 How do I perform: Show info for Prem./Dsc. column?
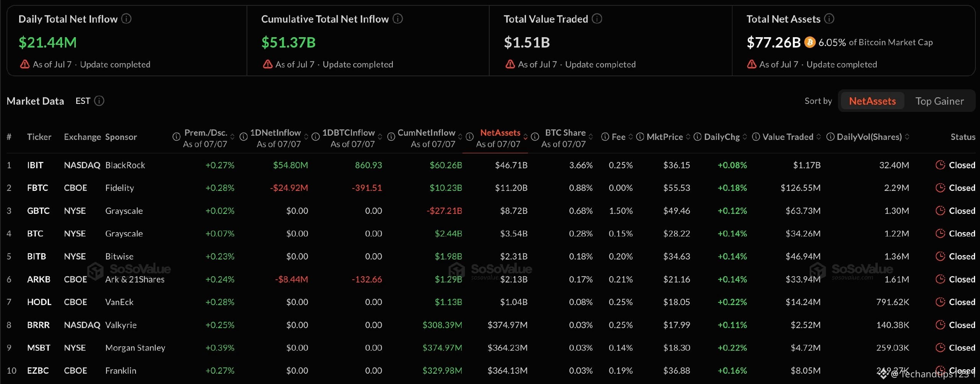click(176, 137)
